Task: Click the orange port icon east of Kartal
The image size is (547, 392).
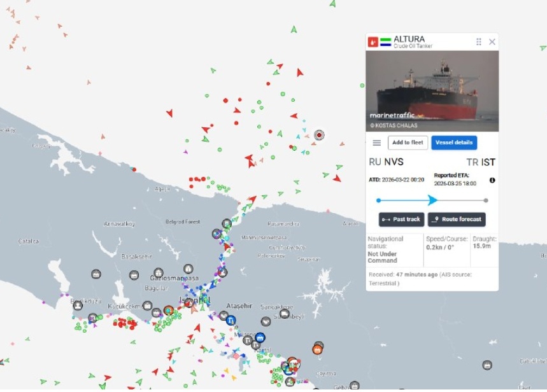Action: (x=317, y=349)
